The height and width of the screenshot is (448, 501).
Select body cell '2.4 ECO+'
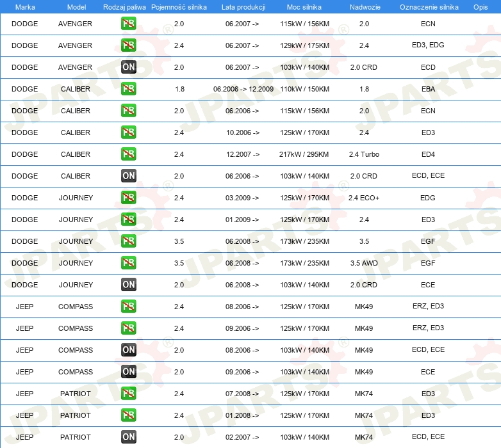(364, 198)
